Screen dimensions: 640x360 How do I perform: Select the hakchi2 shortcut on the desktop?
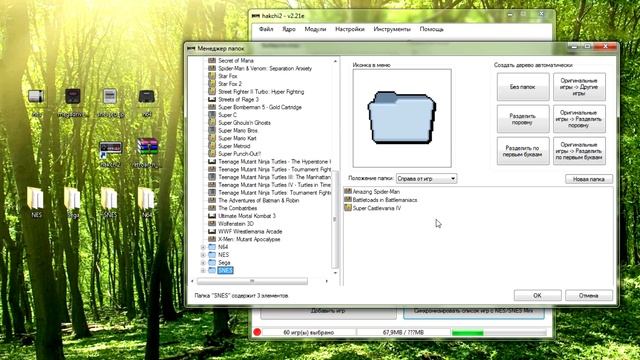point(111,154)
